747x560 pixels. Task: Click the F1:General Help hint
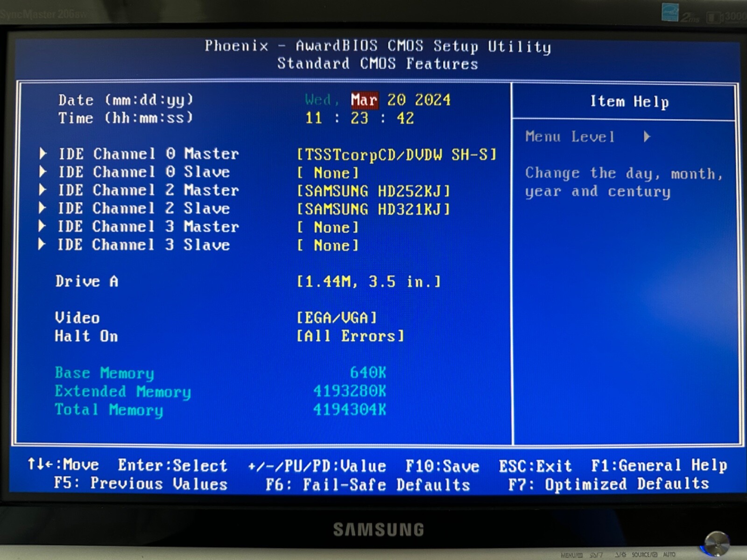point(659,465)
